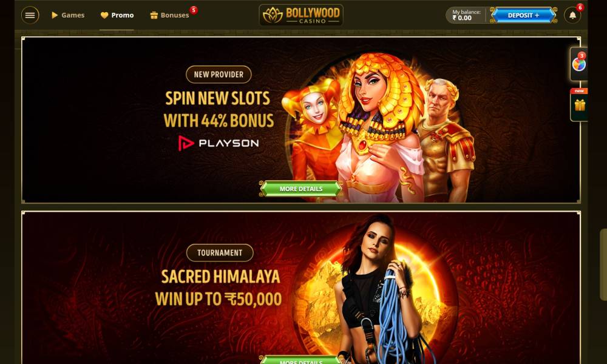Image resolution: width=607 pixels, height=364 pixels.
Task: Click the Bollywood Casino logo
Action: pos(301,15)
